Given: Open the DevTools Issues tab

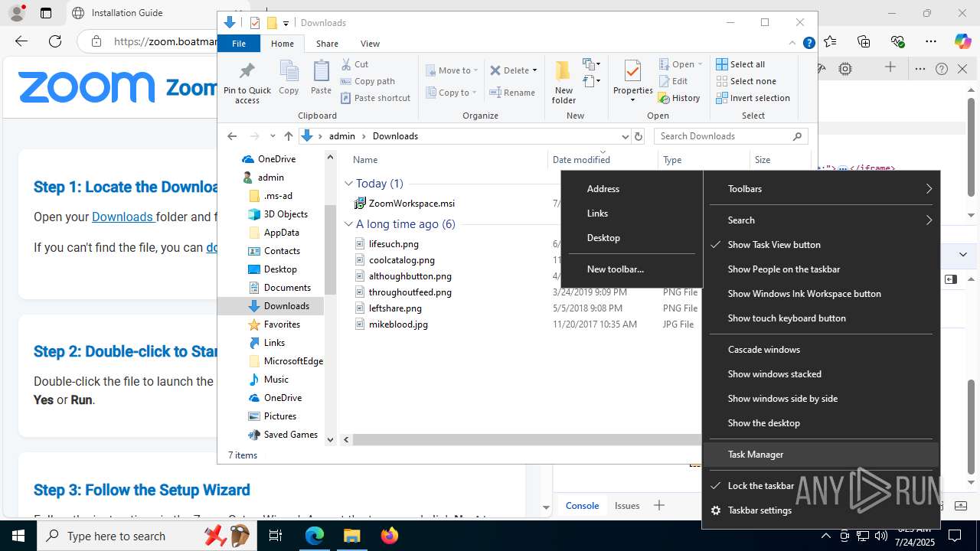Looking at the screenshot, I should click(627, 505).
